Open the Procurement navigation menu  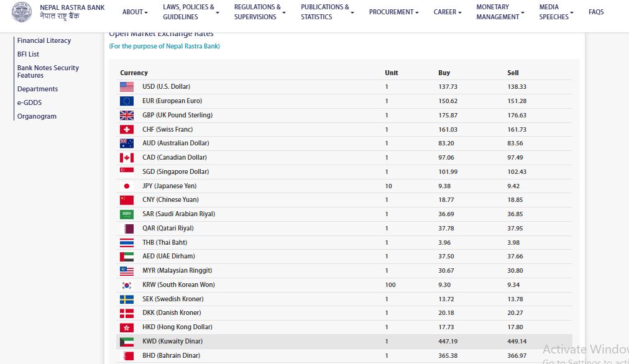[393, 12]
